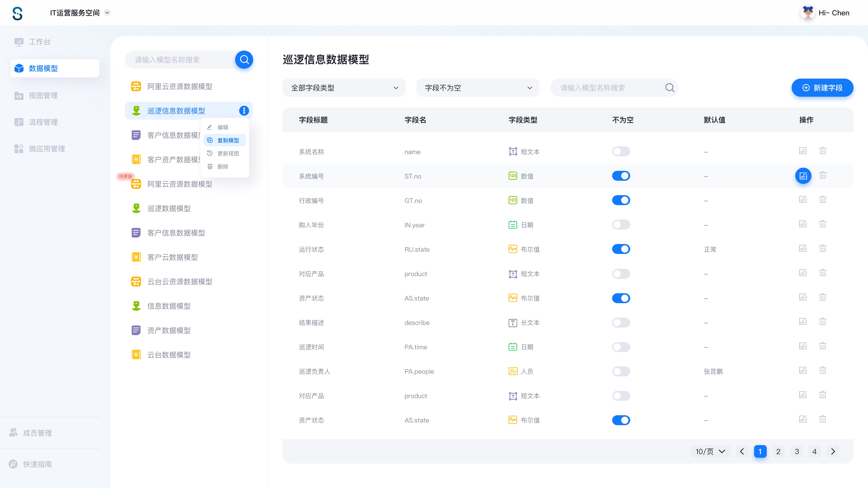The image size is (868, 488).
Task: Delete the 系统名称 field using its trash icon
Action: click(823, 150)
